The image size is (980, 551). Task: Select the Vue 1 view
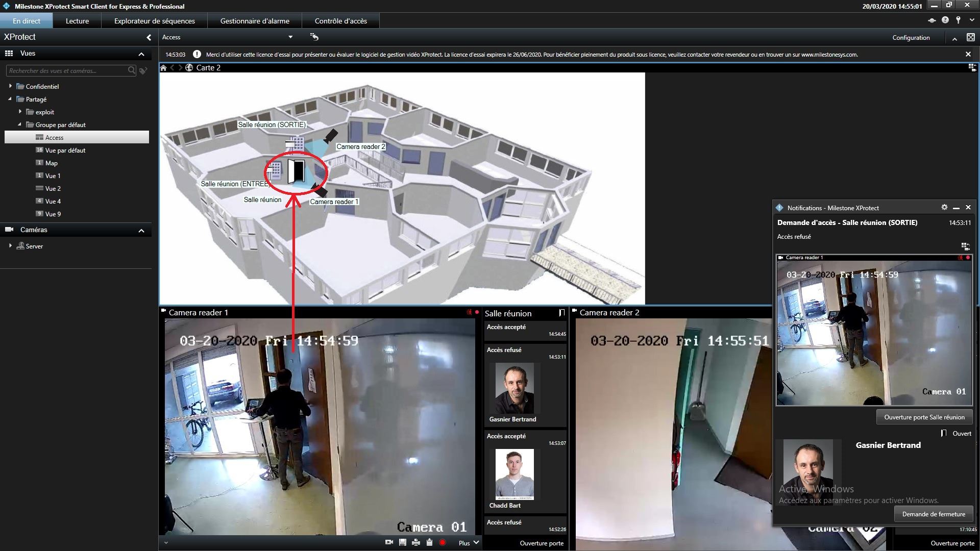(53, 176)
